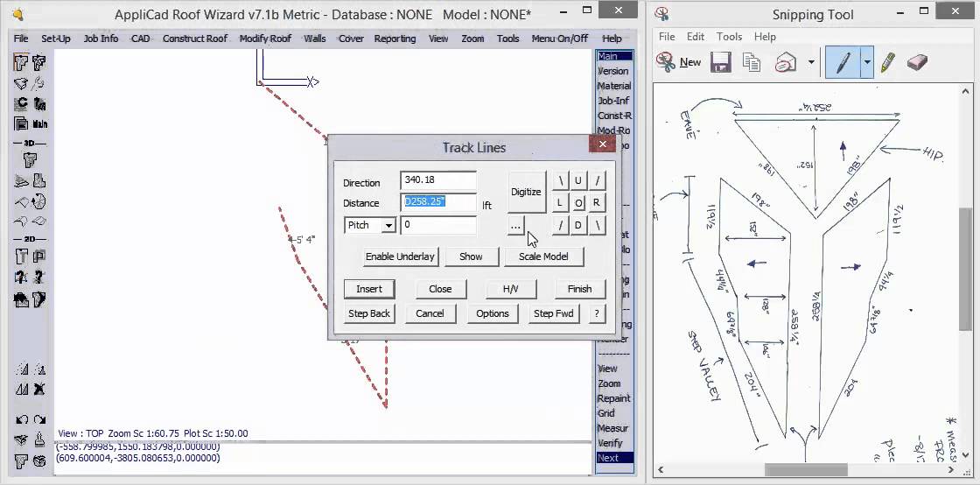Click the 'U' direction button in Track Lines
Viewport: 980px width, 485px height.
tap(578, 180)
